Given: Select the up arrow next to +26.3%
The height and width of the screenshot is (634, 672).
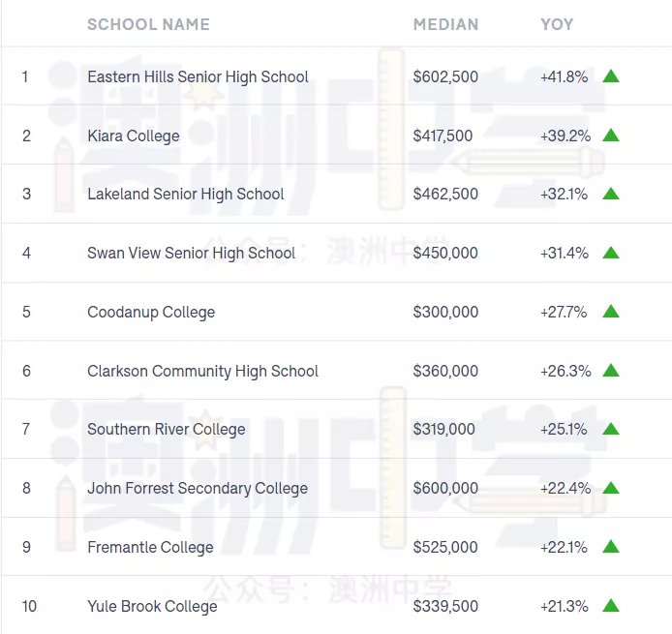Looking at the screenshot, I should (611, 371).
